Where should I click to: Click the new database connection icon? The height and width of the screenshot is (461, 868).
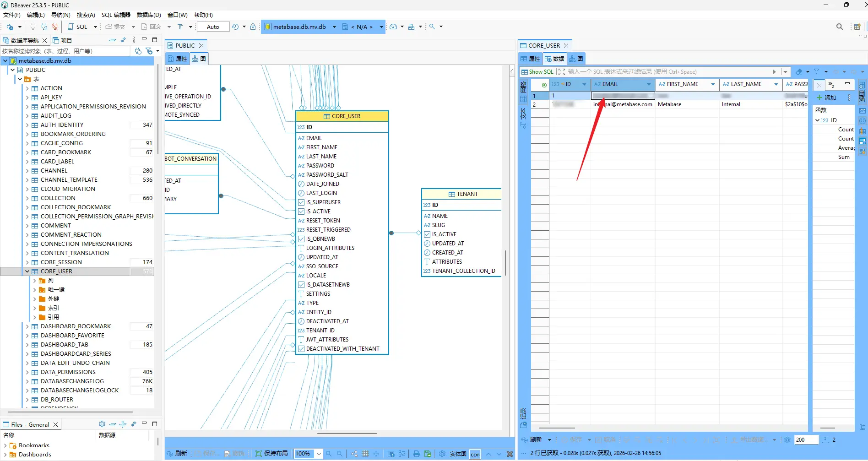click(x=10, y=27)
